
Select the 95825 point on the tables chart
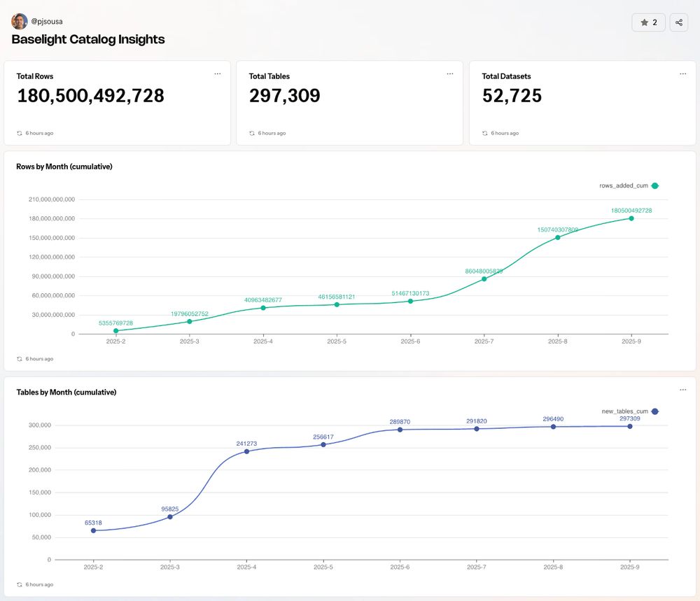coord(170,517)
